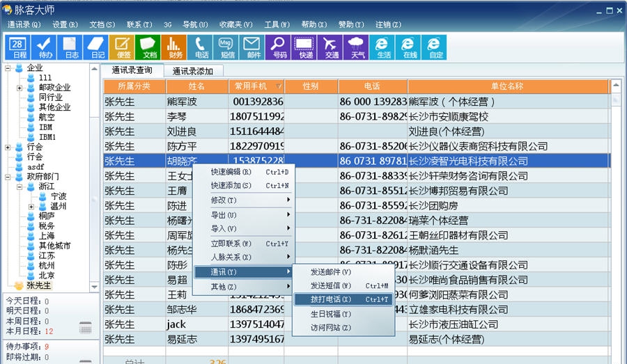Choose 立即联系(W) in context menu
This screenshot has width=627, height=364.
click(244, 244)
